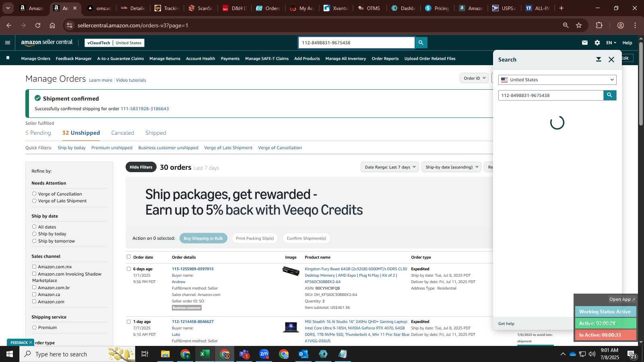Bookmark this page with star icon
This screenshot has height=362, width=644.
[x=579, y=25]
